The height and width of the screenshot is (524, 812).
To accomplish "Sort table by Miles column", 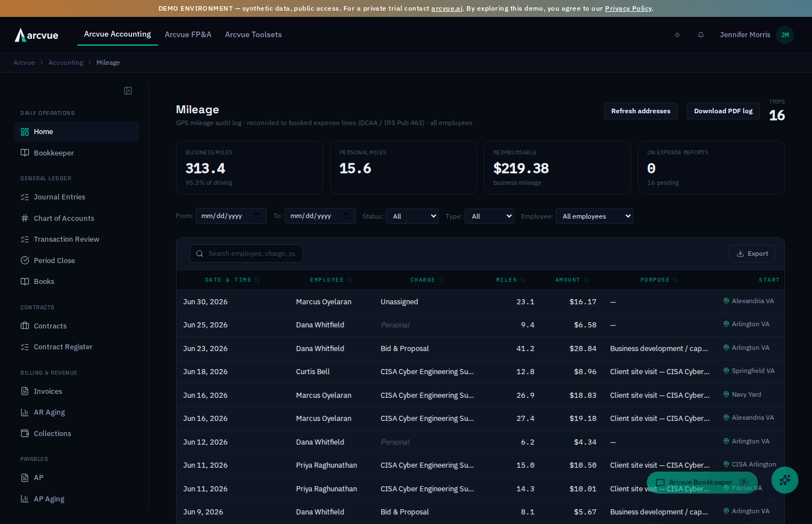I will pyautogui.click(x=510, y=280).
